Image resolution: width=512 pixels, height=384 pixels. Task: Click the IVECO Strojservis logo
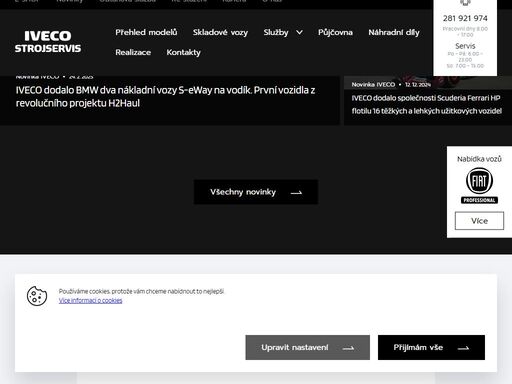coord(48,42)
